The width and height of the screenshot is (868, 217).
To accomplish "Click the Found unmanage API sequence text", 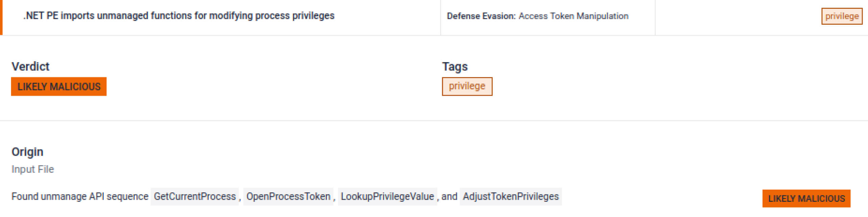I will 80,196.
